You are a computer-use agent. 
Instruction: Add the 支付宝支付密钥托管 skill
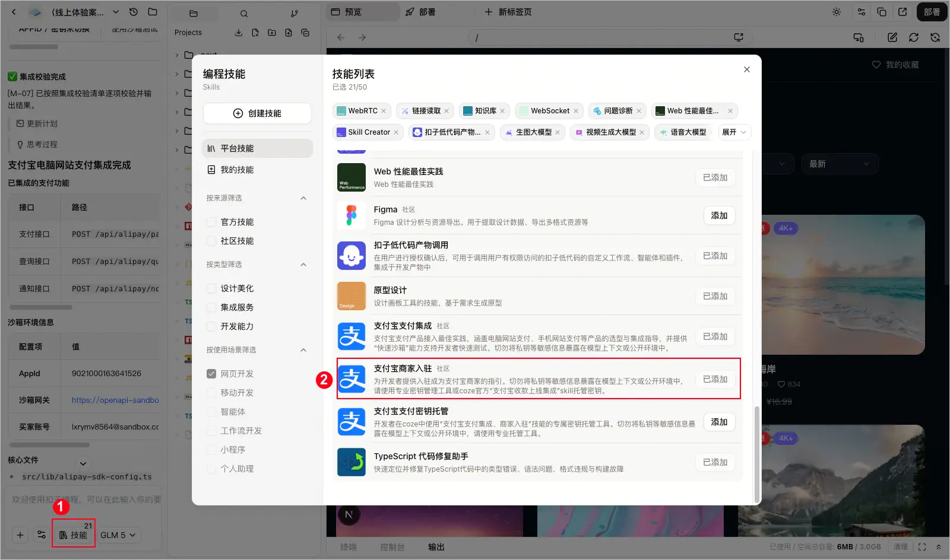[x=719, y=422]
